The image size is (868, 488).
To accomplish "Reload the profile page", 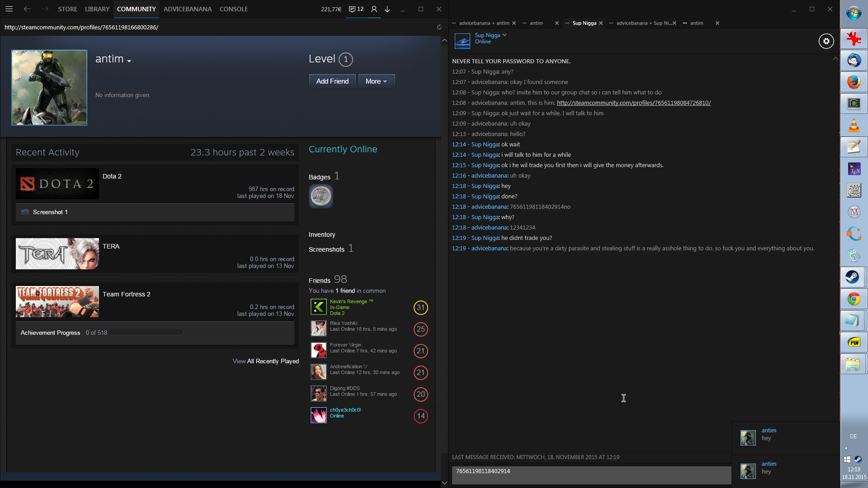I will pos(439,27).
